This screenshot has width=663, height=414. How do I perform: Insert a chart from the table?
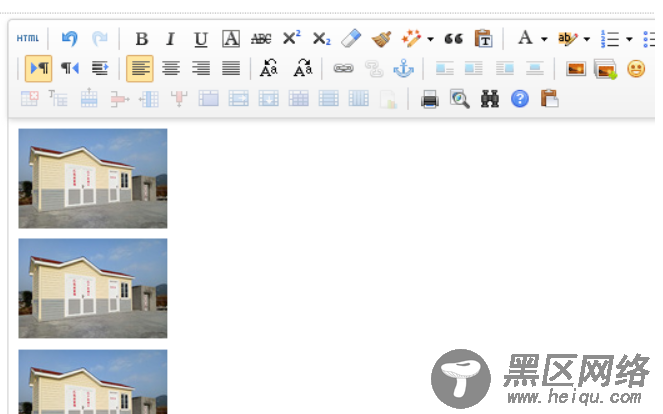388,99
